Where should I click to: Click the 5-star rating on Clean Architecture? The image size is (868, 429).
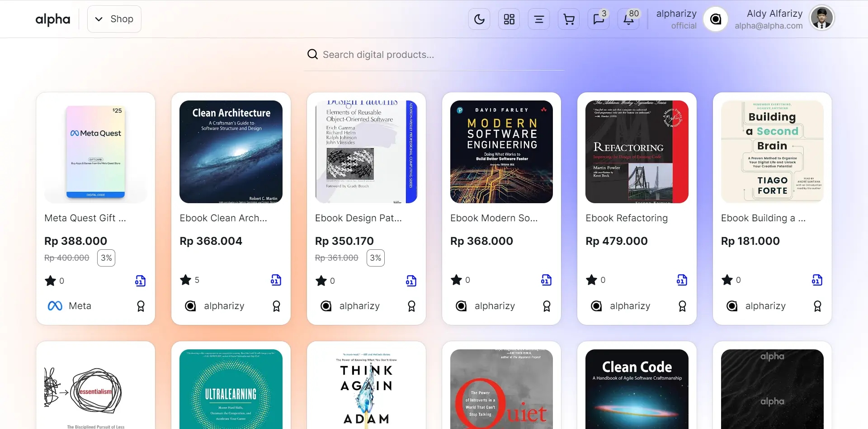[190, 280]
